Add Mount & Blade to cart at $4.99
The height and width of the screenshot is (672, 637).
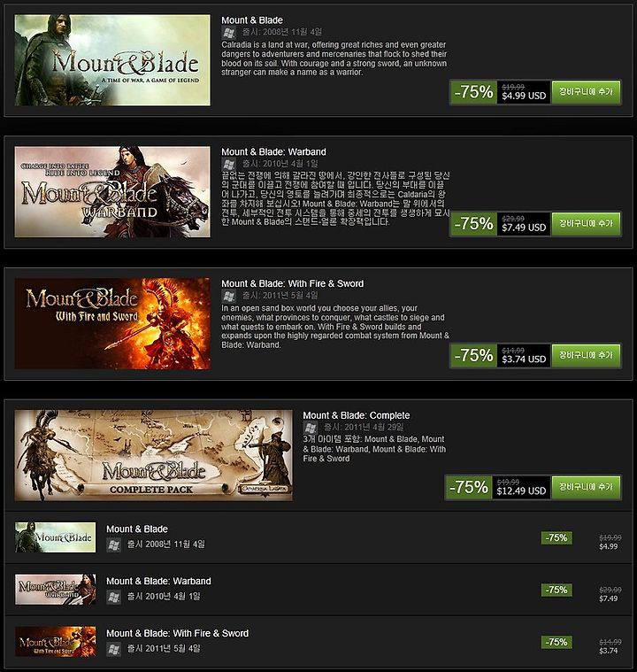(x=586, y=92)
